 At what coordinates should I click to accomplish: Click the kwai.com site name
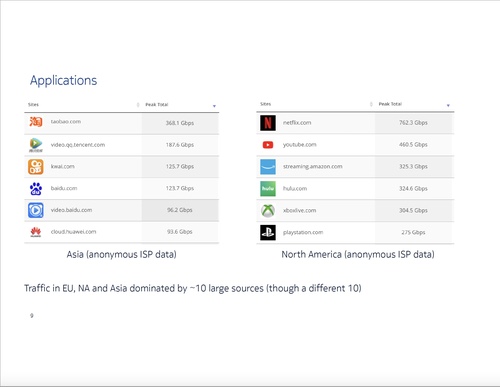pos(63,166)
